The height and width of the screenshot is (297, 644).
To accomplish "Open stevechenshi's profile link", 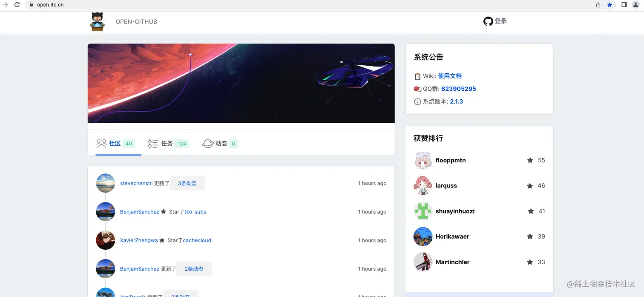I will coord(136,183).
